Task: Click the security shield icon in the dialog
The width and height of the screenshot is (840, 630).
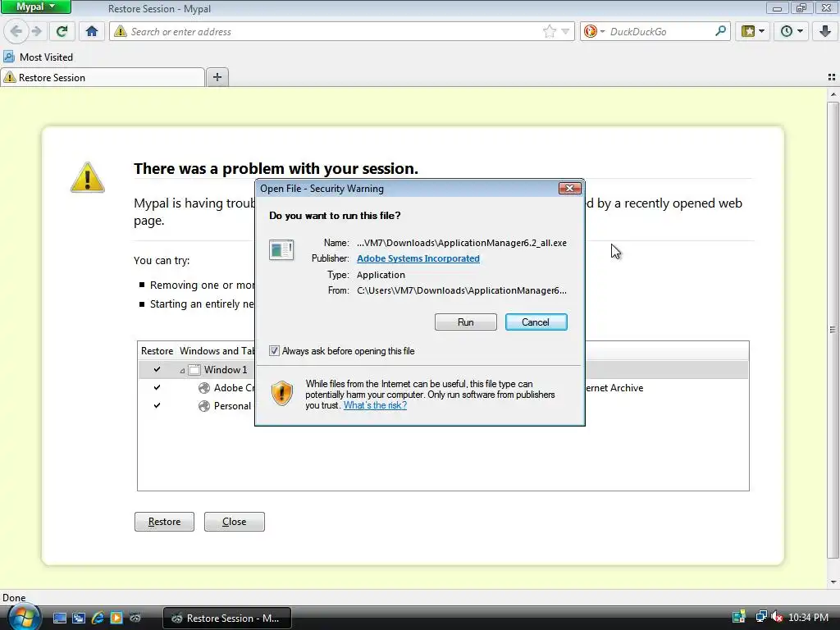Action: (x=282, y=393)
